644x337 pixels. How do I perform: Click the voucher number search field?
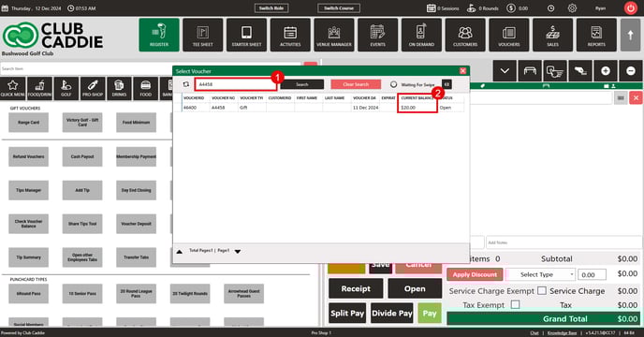(x=236, y=84)
